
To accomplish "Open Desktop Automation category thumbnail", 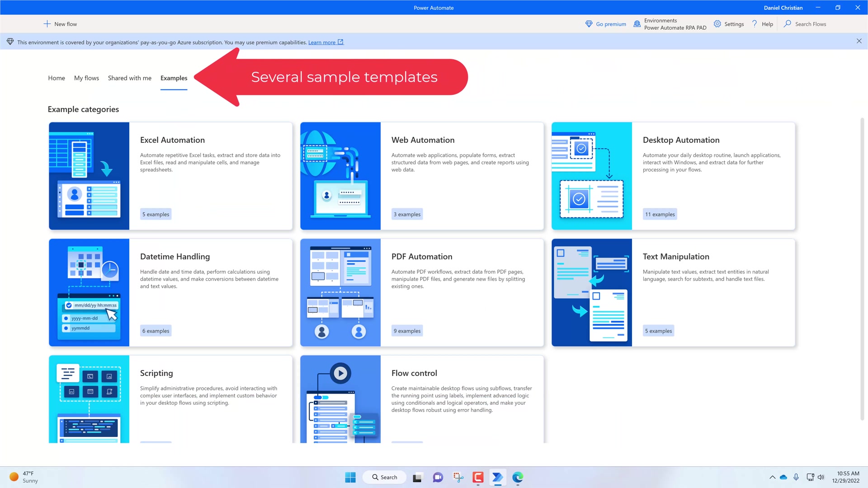I will (592, 176).
